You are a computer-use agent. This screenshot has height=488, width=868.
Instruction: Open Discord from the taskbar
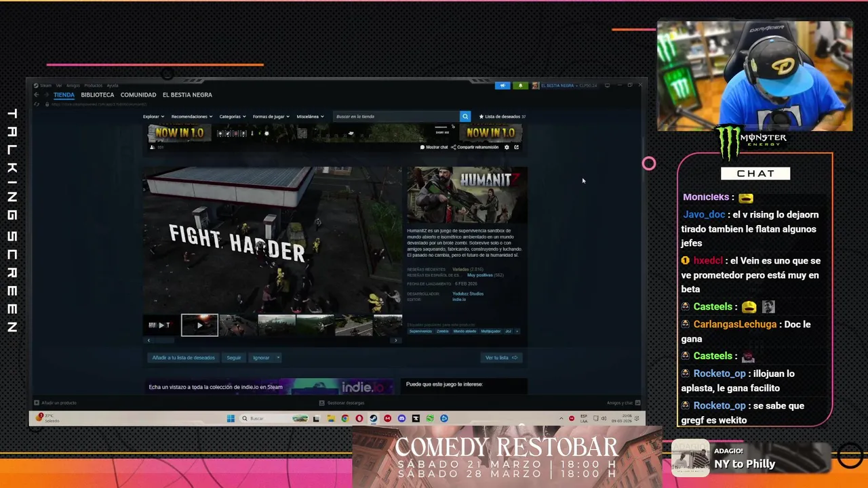click(x=401, y=418)
